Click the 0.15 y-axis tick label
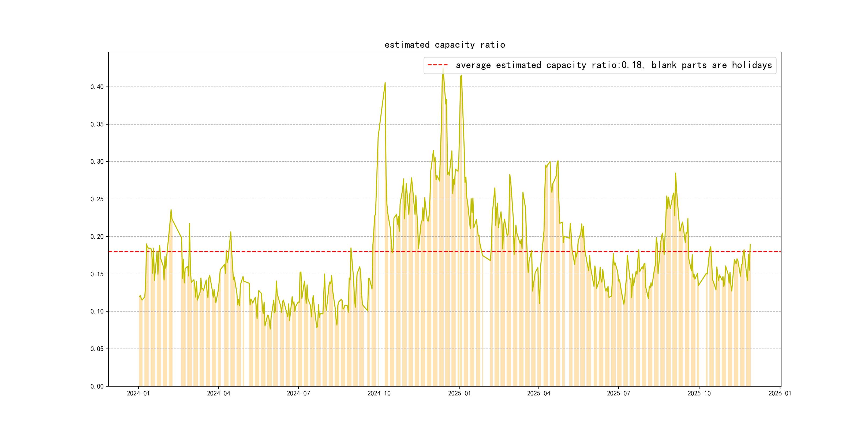Viewport: 868px width, 434px height. pyautogui.click(x=97, y=274)
